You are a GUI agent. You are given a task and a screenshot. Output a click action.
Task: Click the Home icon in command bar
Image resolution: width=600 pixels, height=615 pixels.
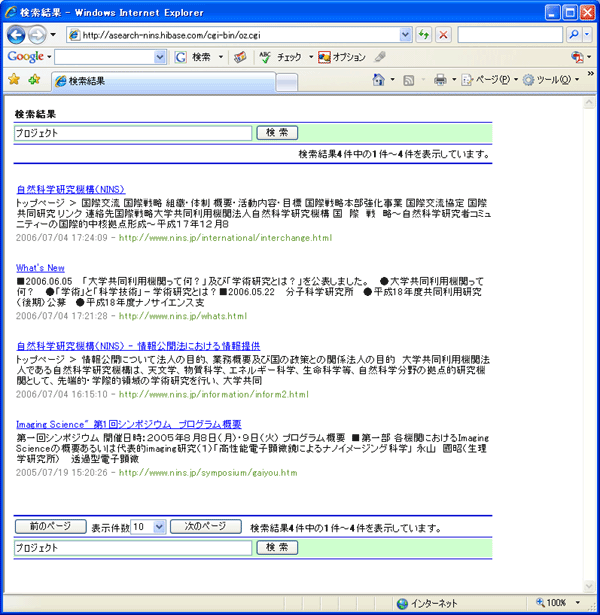coord(378,80)
